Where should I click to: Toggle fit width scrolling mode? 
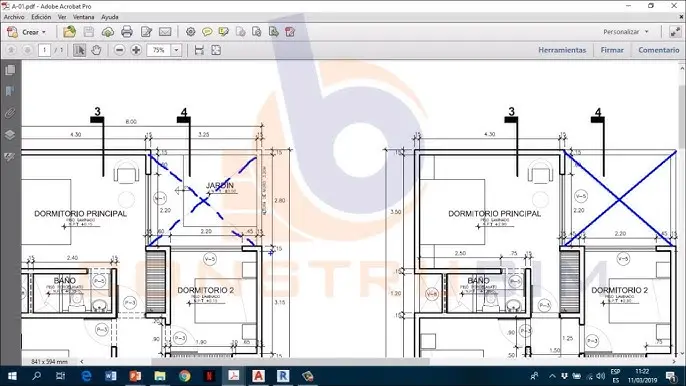click(199, 50)
